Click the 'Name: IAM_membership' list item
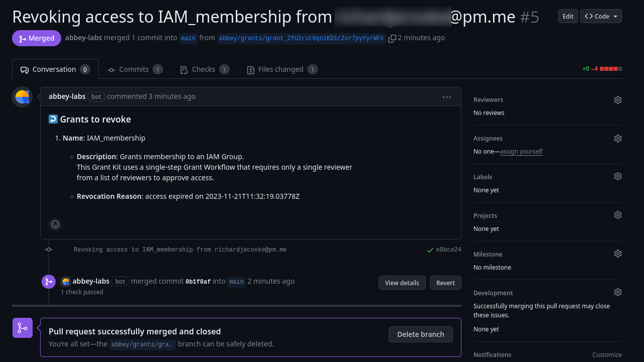The height and width of the screenshot is (362, 644). pyautogui.click(x=104, y=138)
